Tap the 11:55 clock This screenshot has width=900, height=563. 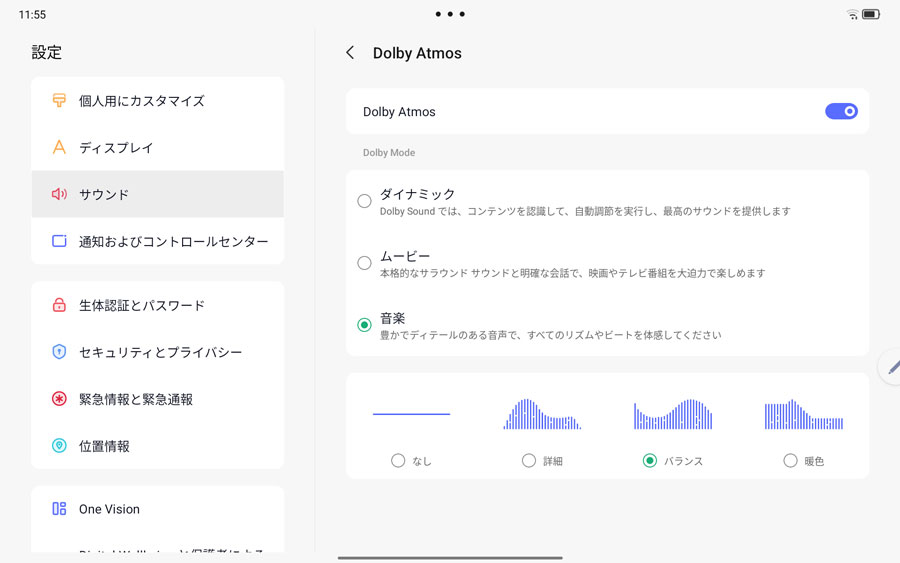point(32,14)
